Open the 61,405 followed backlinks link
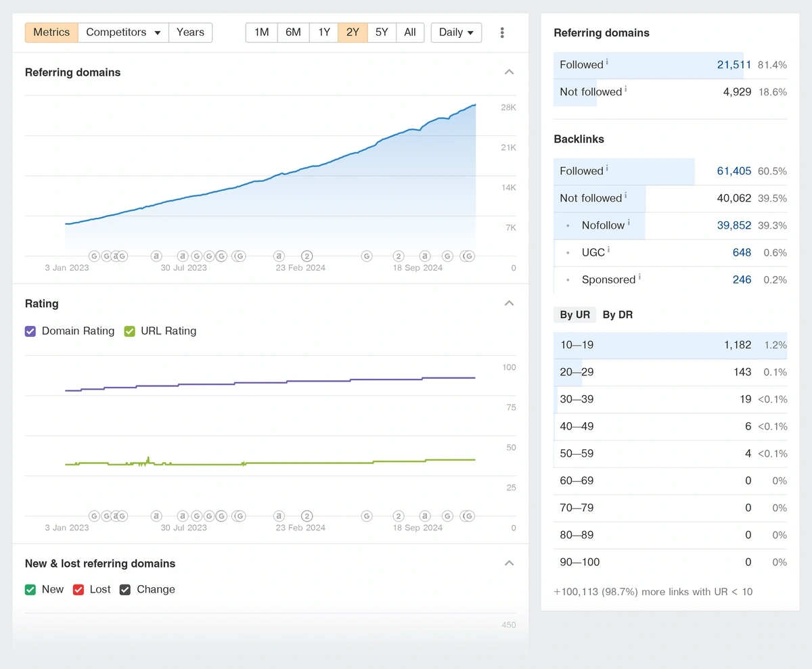Image resolution: width=812 pixels, height=669 pixels. coord(734,171)
